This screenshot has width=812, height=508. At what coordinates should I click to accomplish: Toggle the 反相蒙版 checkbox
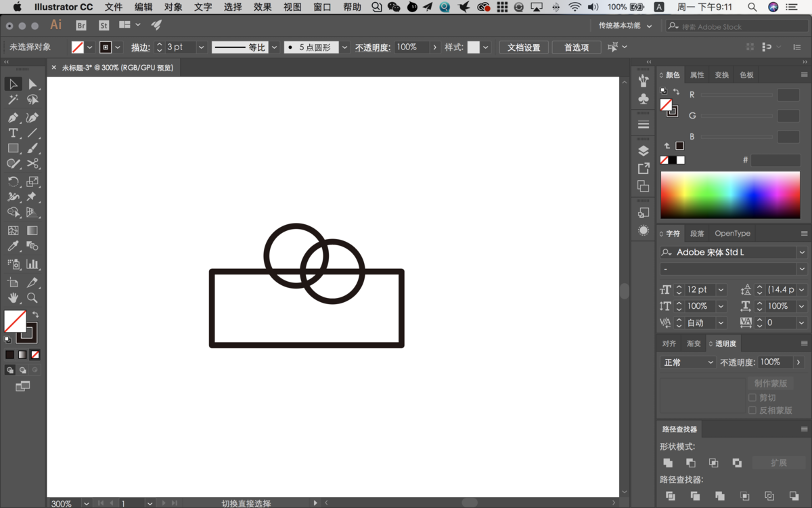pyautogui.click(x=752, y=410)
